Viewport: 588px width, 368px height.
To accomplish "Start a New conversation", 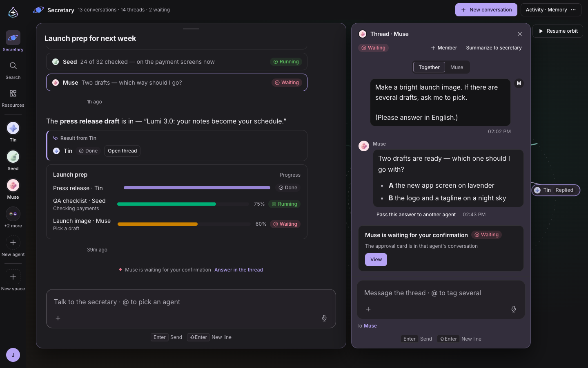I will (x=486, y=10).
